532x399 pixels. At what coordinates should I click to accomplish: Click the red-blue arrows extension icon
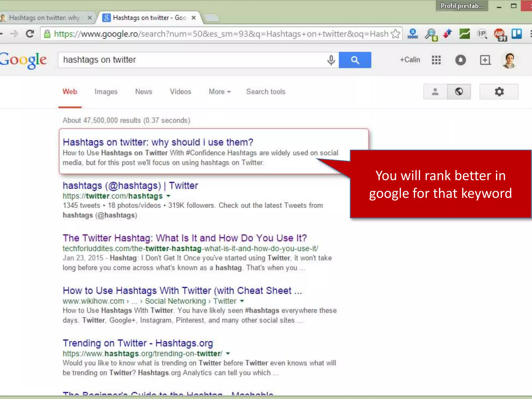tap(447, 34)
